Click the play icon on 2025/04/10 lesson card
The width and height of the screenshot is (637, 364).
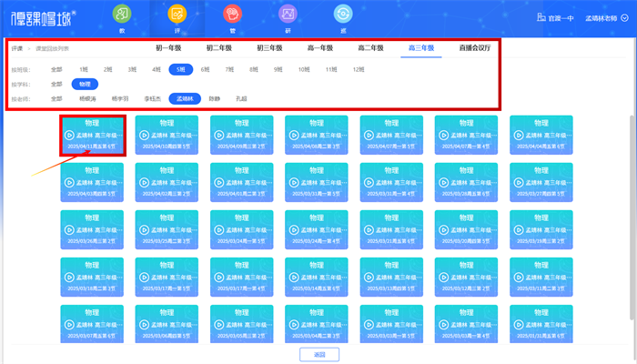145,134
